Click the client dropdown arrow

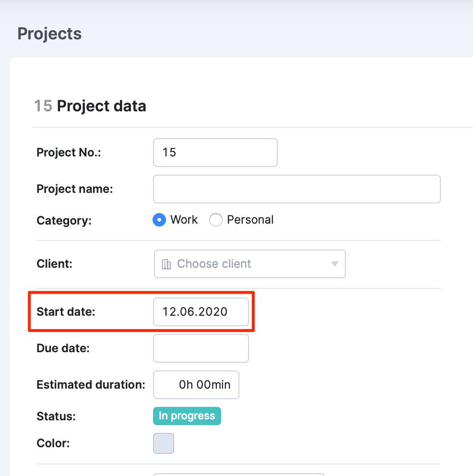[335, 264]
